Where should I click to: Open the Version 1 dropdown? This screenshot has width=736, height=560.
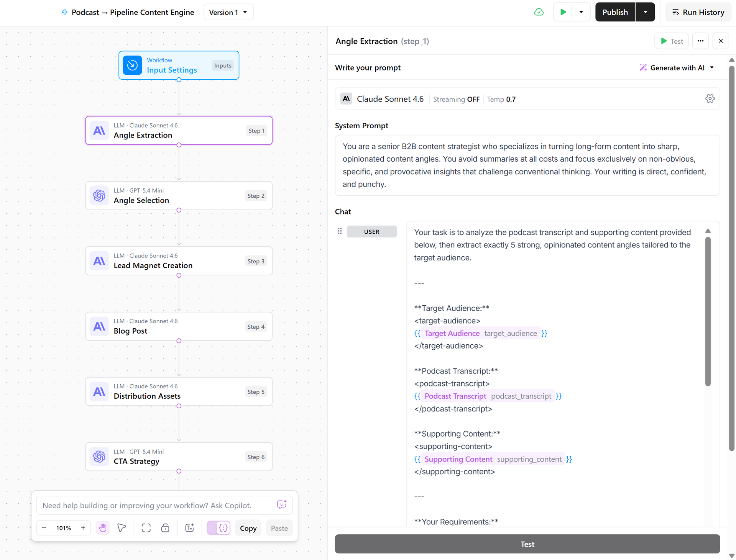coord(228,12)
